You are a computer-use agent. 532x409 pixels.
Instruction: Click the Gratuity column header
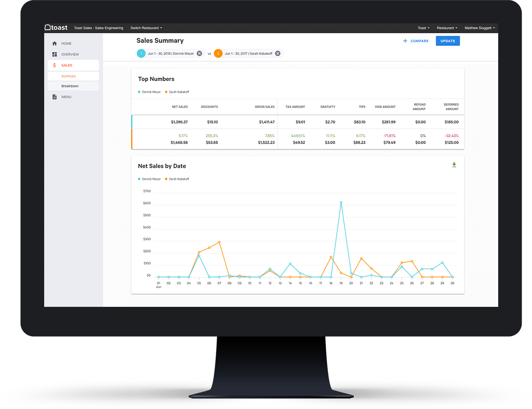[328, 107]
